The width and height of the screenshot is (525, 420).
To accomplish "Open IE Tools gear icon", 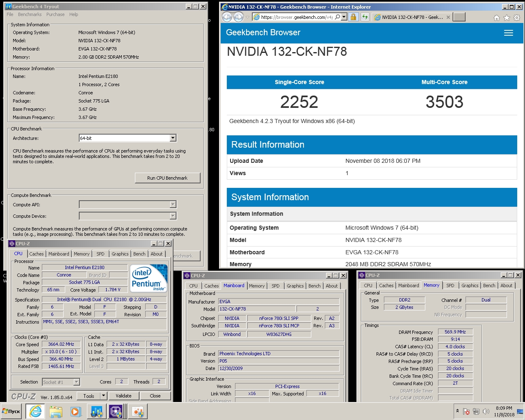I will [x=517, y=18].
